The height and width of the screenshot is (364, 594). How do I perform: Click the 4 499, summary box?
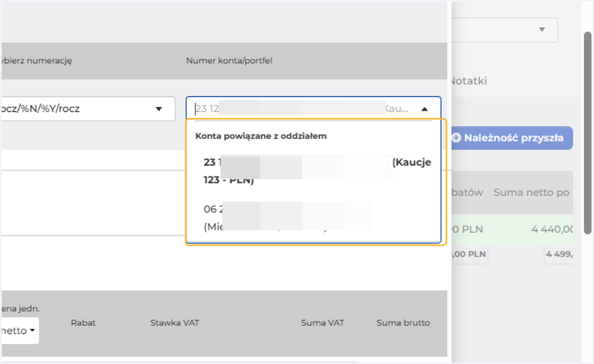[x=558, y=254]
